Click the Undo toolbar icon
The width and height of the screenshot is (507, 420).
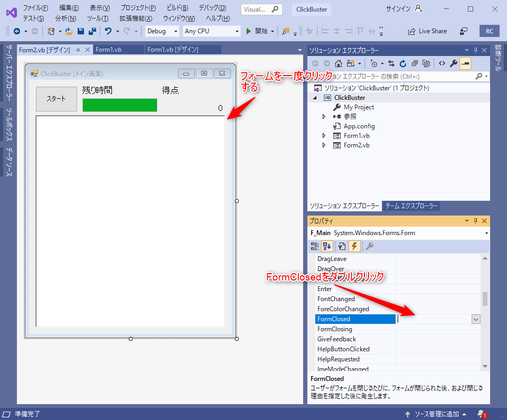point(108,31)
